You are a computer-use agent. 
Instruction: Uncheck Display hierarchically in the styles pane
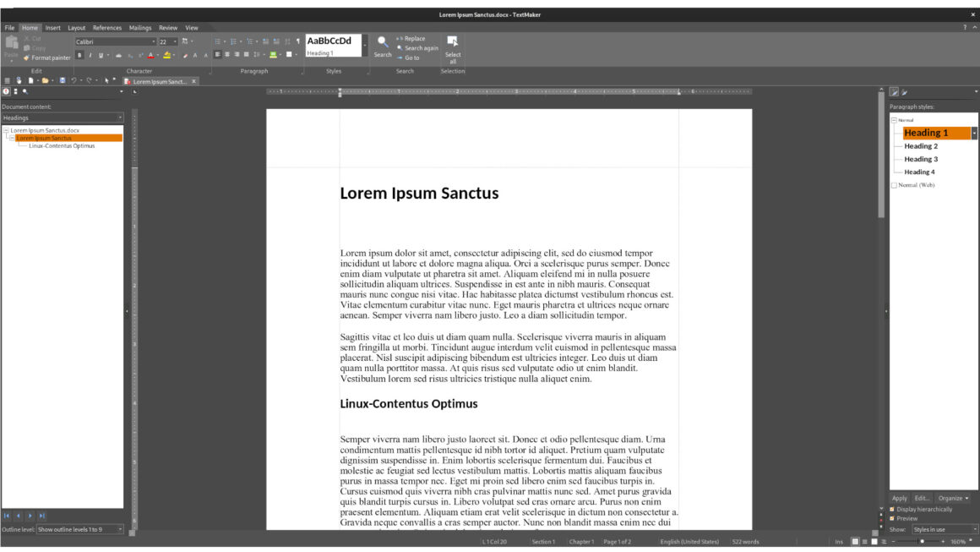(x=892, y=509)
